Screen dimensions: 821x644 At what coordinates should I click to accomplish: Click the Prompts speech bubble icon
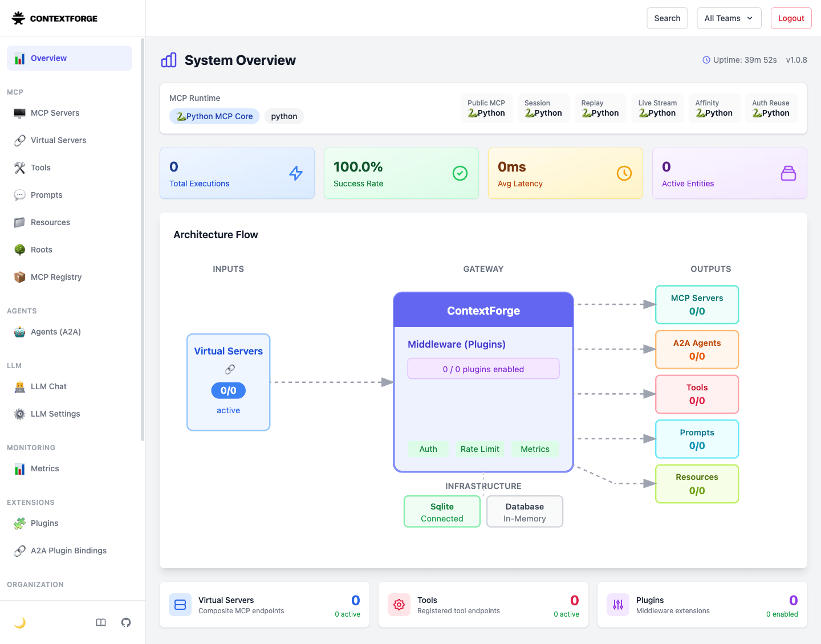(x=20, y=195)
